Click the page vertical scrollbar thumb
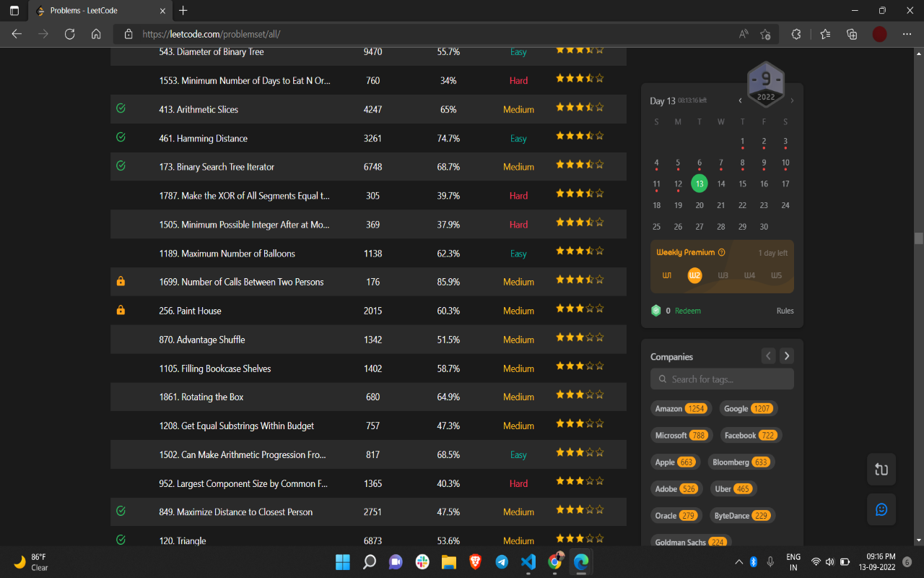 tap(918, 238)
